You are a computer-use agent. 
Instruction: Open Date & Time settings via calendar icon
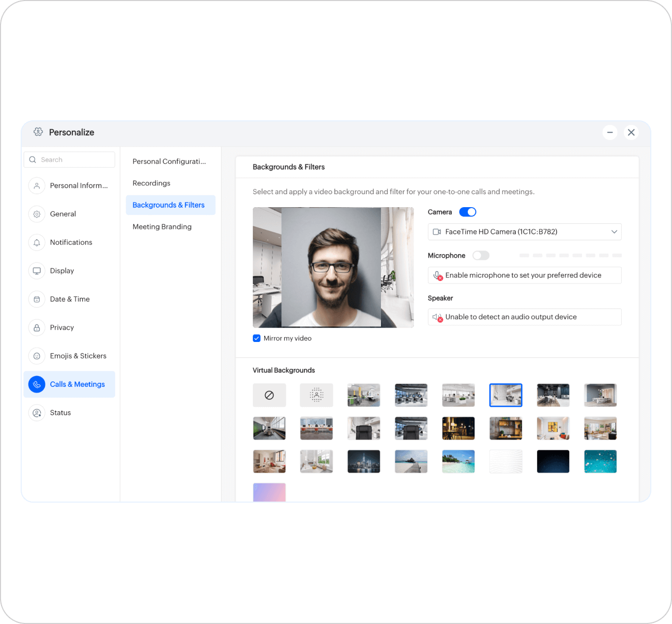coord(36,299)
